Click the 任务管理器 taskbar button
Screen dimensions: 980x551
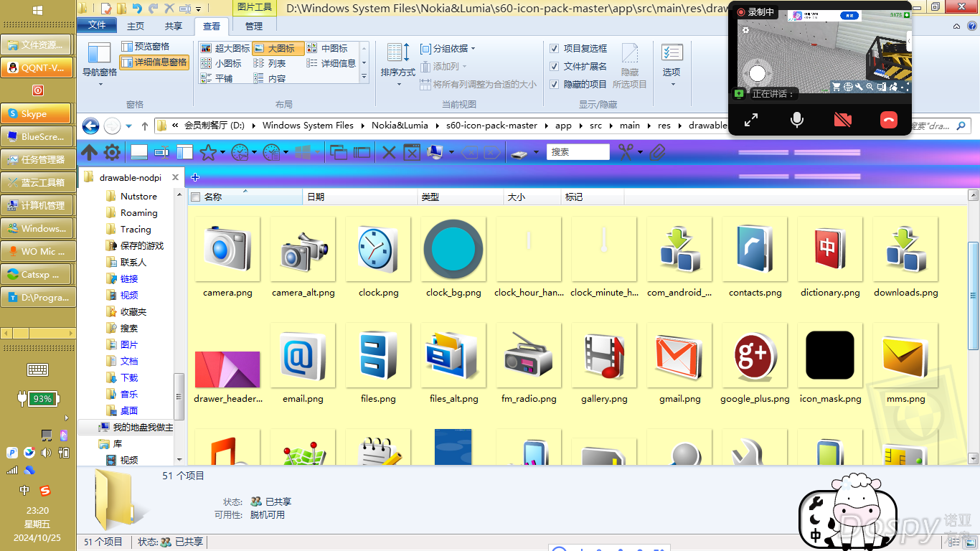point(37,159)
